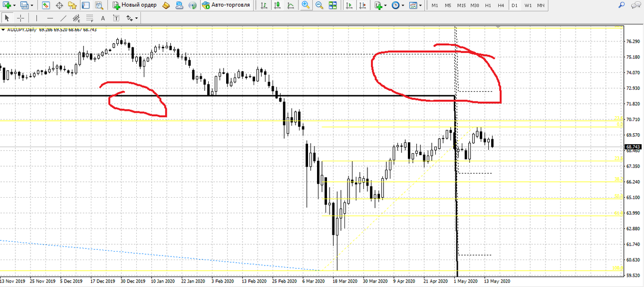644x287 pixels.
Task: Toggle Chart Shift icon
Action: point(363,5)
